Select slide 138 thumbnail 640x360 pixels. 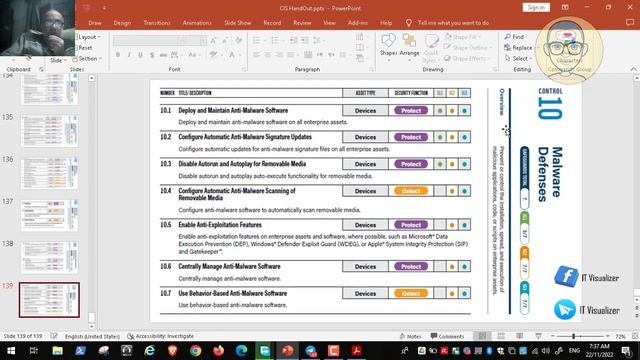pyautogui.click(x=49, y=257)
